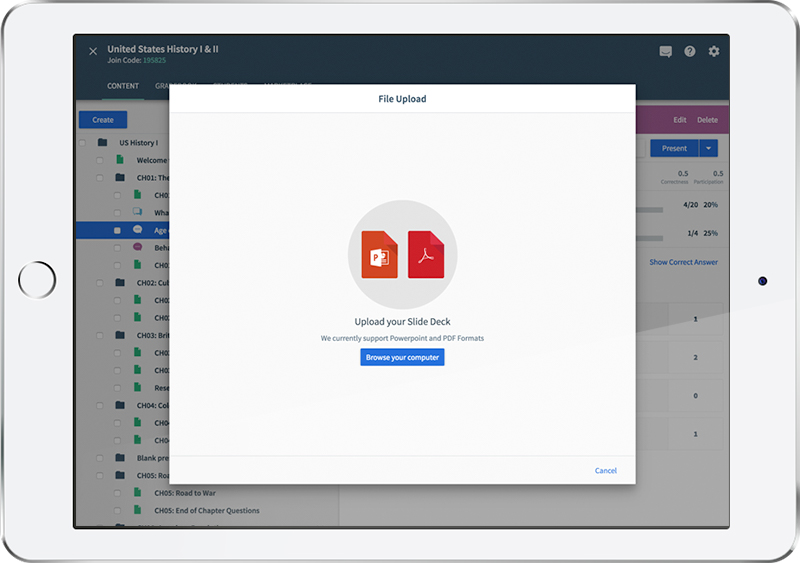Tick CH05: End of Chapter Questions checkbox
The height and width of the screenshot is (563, 800).
(117, 510)
